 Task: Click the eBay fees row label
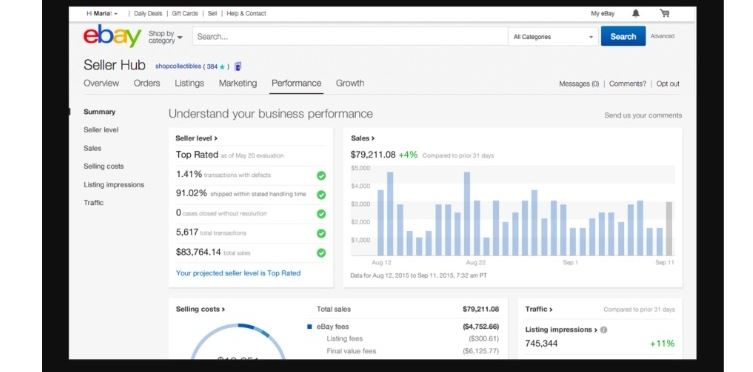click(x=332, y=327)
